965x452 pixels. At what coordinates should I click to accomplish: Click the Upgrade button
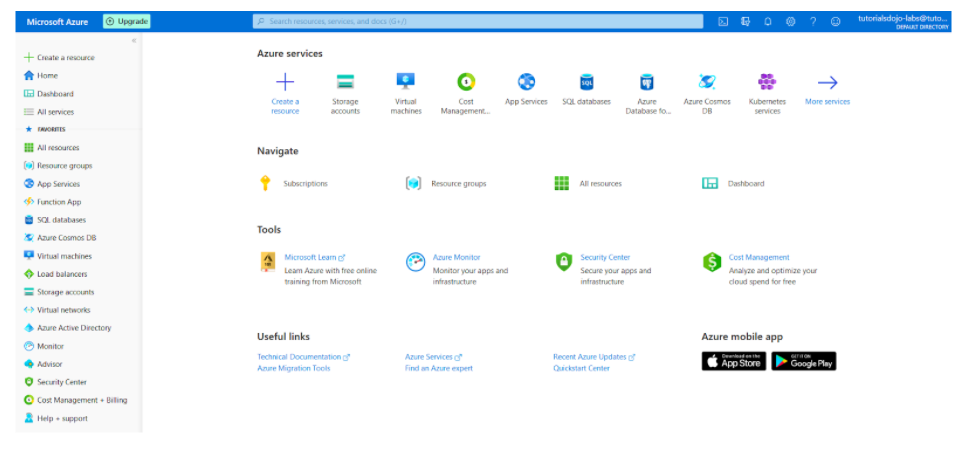point(127,21)
